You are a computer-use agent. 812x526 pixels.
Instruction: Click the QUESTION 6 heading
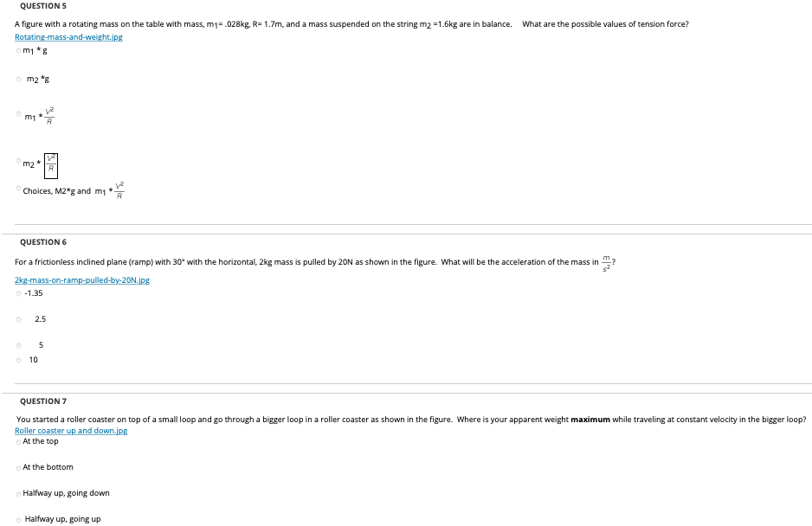click(43, 242)
